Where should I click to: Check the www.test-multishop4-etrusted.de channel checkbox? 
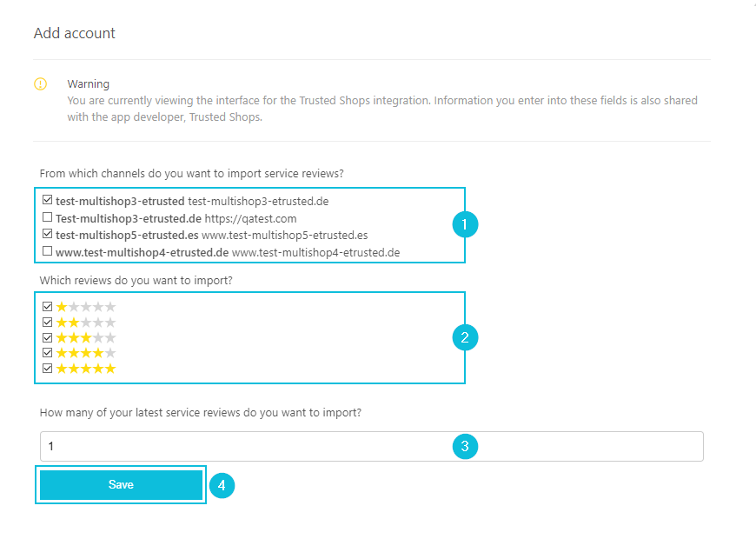(47, 250)
